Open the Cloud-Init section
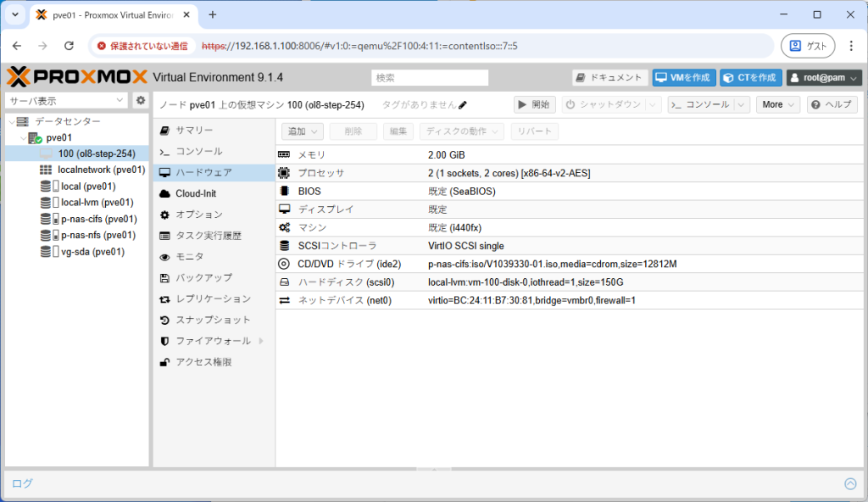Viewport: 868px width, 502px height. 195,193
